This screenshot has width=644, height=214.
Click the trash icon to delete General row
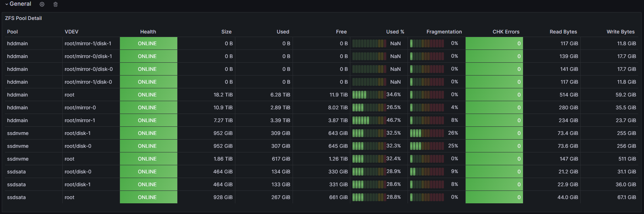56,4
